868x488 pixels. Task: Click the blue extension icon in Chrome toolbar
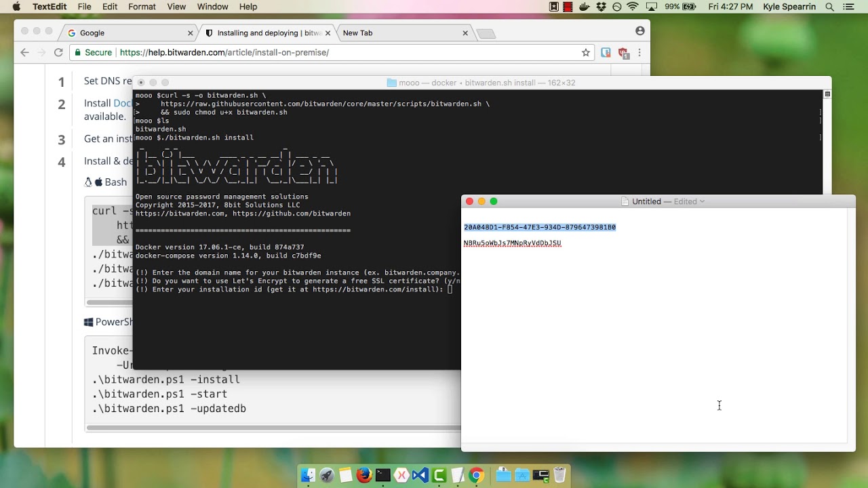tap(606, 52)
